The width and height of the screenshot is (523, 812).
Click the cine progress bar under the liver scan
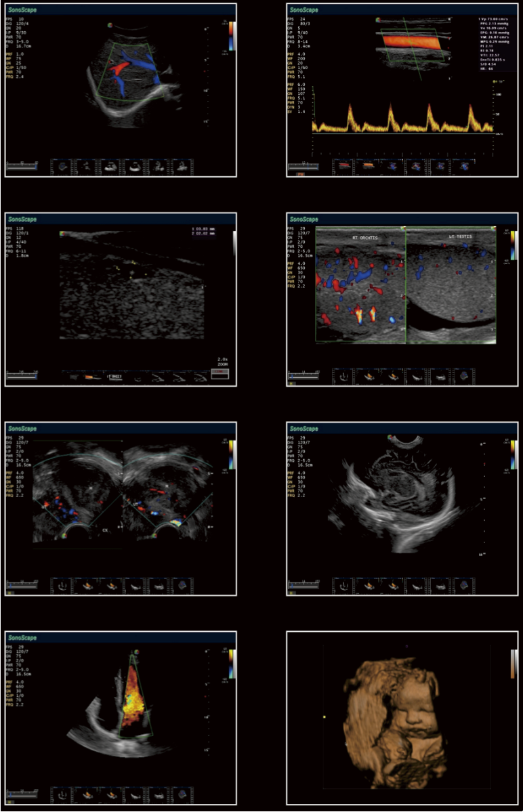[x=20, y=165]
